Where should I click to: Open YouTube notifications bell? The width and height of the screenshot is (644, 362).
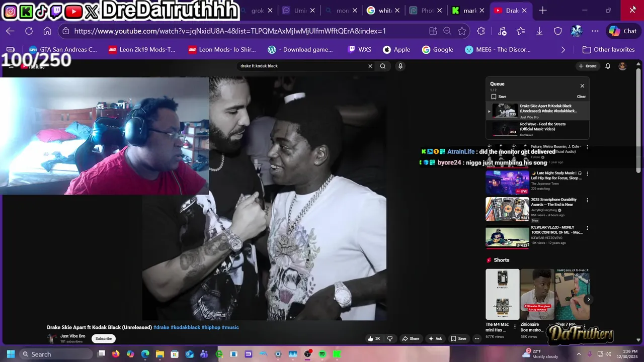[x=608, y=66]
